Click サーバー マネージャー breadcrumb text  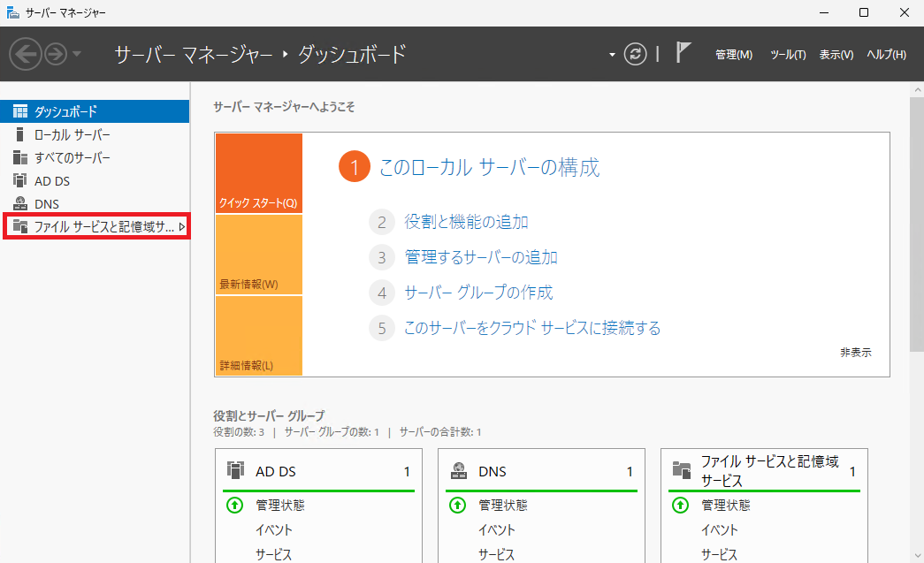tap(194, 55)
